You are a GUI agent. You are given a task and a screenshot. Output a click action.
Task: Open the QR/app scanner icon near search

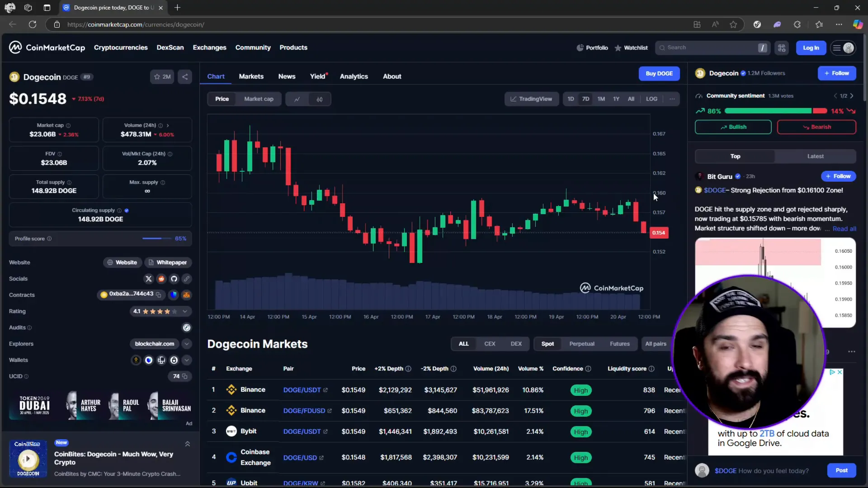pyautogui.click(x=782, y=48)
